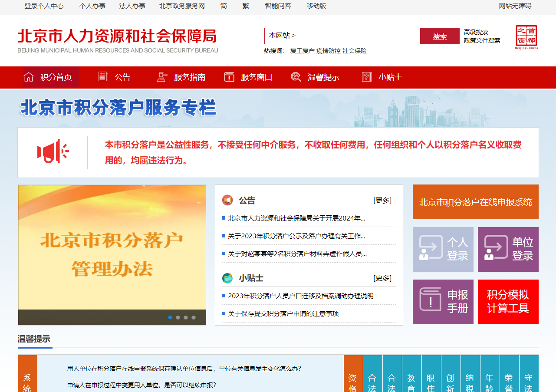
Task: Click the home icon beside 积分首页
Action: 29,77
